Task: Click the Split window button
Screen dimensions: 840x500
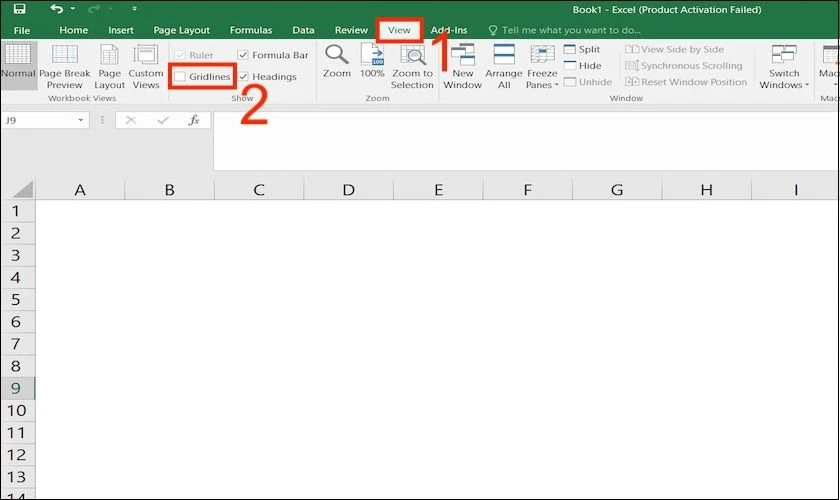Action: pyautogui.click(x=582, y=49)
